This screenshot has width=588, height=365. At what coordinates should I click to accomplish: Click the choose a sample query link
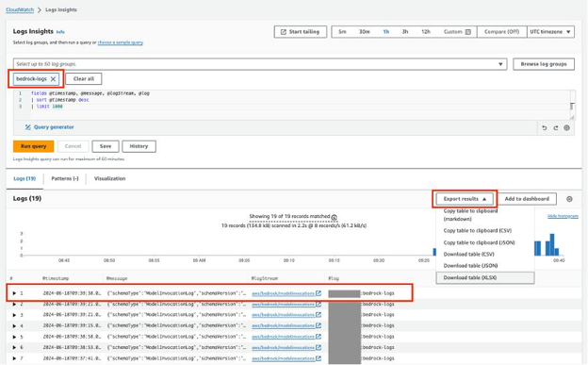pos(121,42)
